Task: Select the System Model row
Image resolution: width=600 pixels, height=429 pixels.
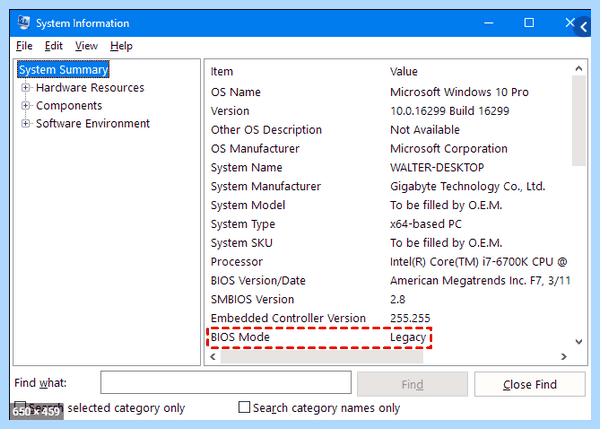Action: tap(388, 205)
